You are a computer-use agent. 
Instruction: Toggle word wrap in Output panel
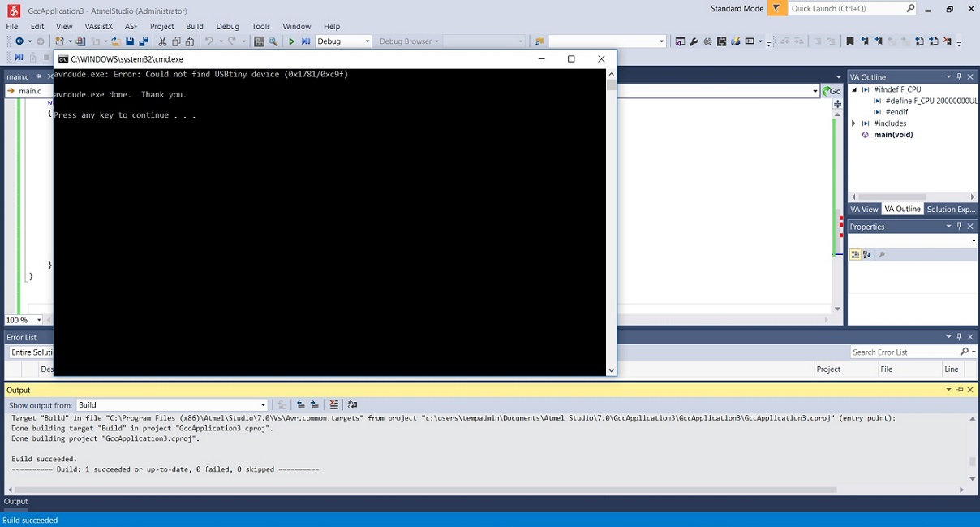click(x=352, y=404)
